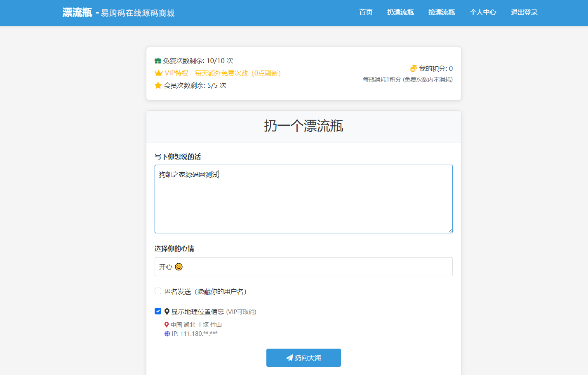Viewport: 588px width, 375px height.
Task: Click the 退出登录 logout link
Action: tap(524, 12)
